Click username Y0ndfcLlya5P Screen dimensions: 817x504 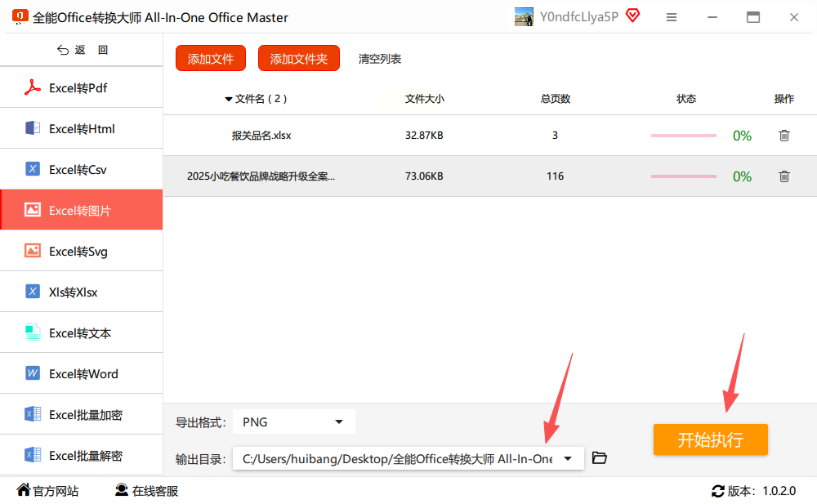coord(579,16)
